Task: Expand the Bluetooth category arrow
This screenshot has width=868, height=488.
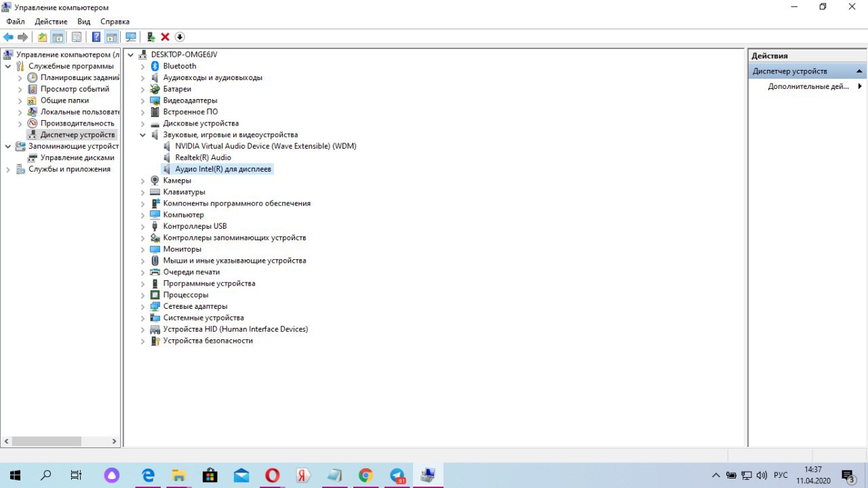Action: [x=142, y=66]
